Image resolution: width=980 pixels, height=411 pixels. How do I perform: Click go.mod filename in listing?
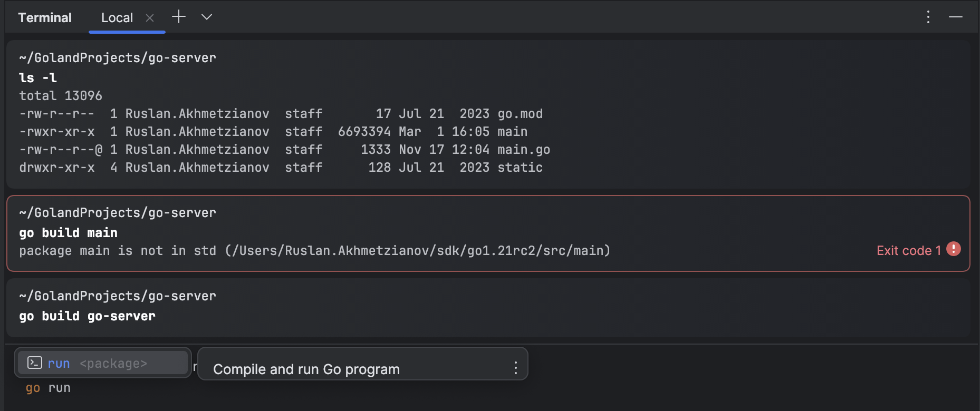(x=520, y=114)
